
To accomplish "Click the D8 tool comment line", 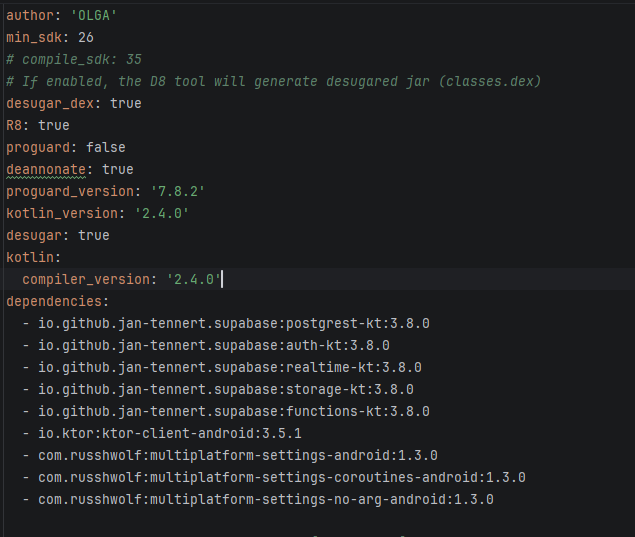I will [274, 82].
